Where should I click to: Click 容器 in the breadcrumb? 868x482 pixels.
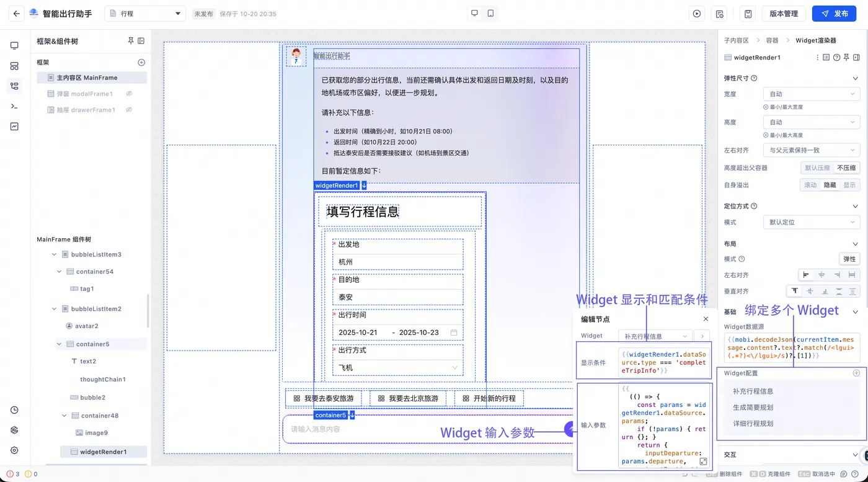tap(772, 40)
